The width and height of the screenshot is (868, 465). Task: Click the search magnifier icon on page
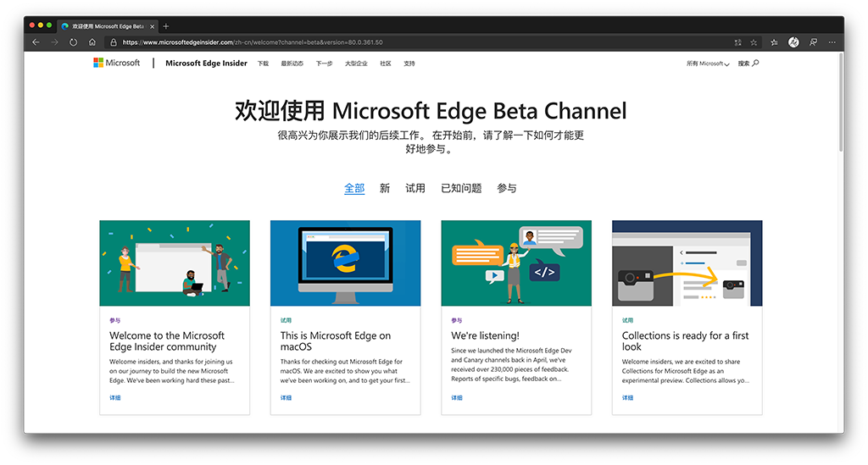(755, 63)
